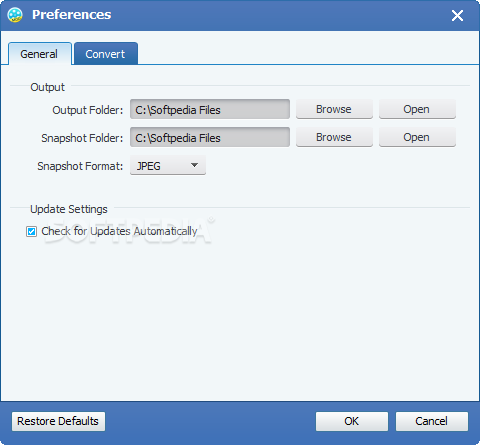Close the Preferences dialog with the X
Viewport: 480px width, 445px height.
(x=457, y=15)
